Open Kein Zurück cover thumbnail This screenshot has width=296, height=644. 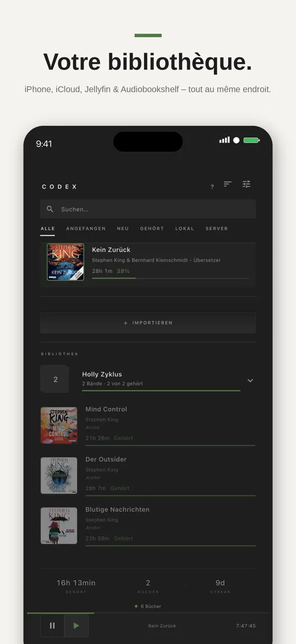pos(65,262)
